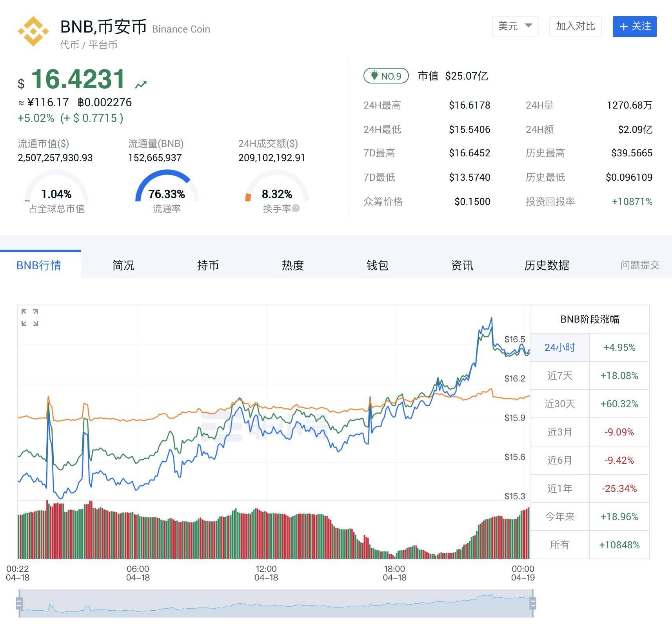
Task: Click the BNB阶段涨幅 table header
Action: [x=590, y=319]
